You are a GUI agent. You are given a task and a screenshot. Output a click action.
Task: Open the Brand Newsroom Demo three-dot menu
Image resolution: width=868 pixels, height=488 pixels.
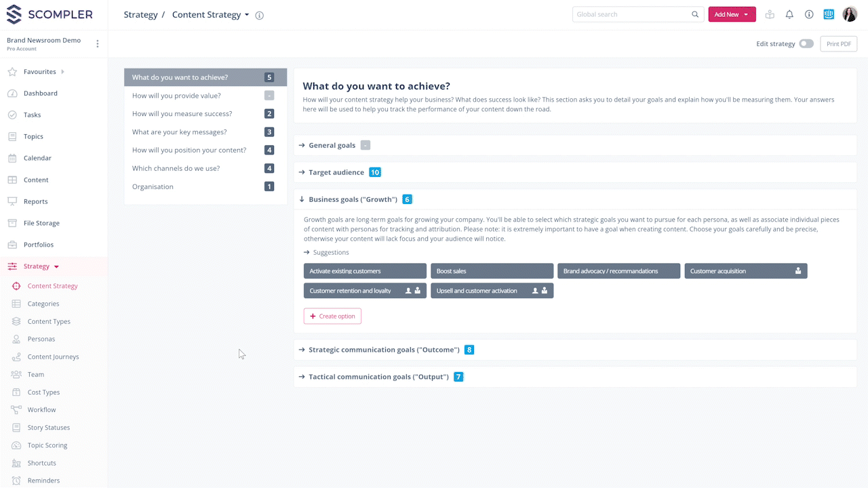tap(97, 44)
